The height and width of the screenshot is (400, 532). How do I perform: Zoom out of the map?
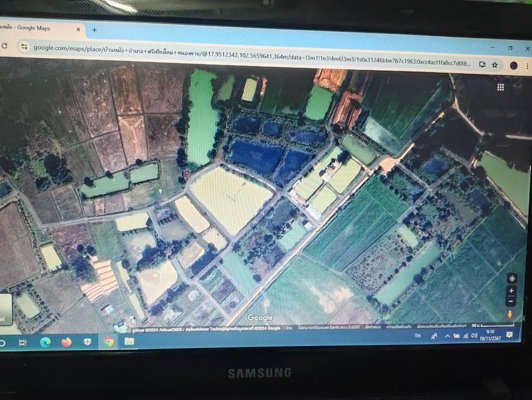click(511, 301)
